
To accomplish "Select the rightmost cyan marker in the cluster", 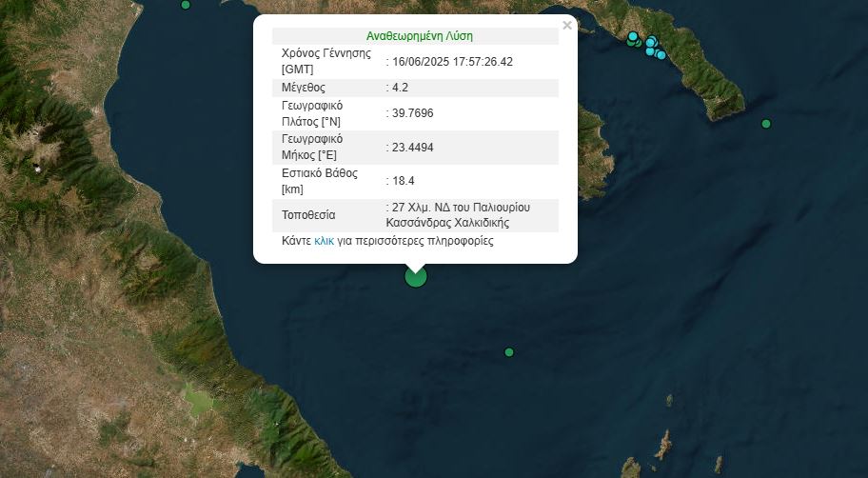I will [x=661, y=54].
